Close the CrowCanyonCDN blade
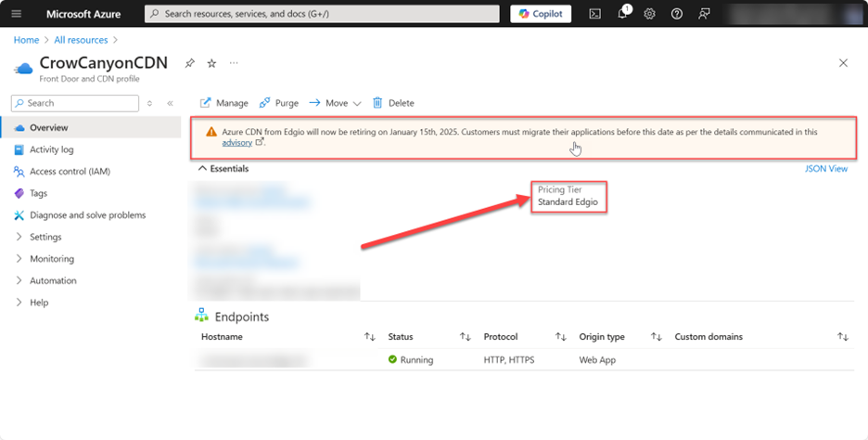The height and width of the screenshot is (440, 868). point(843,63)
